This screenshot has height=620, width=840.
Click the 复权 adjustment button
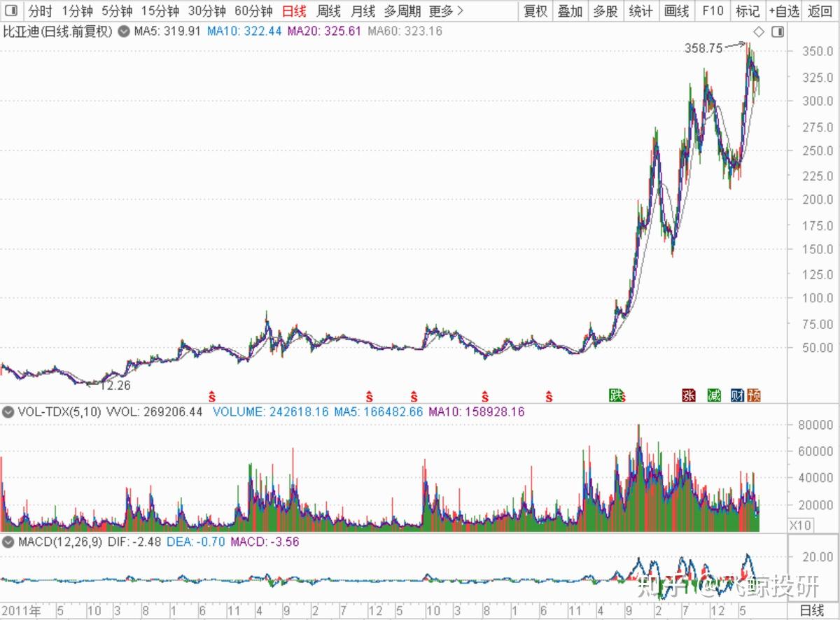(535, 11)
